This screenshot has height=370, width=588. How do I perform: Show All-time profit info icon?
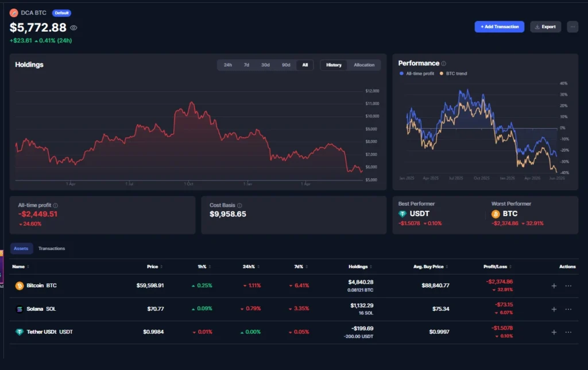[x=56, y=205]
